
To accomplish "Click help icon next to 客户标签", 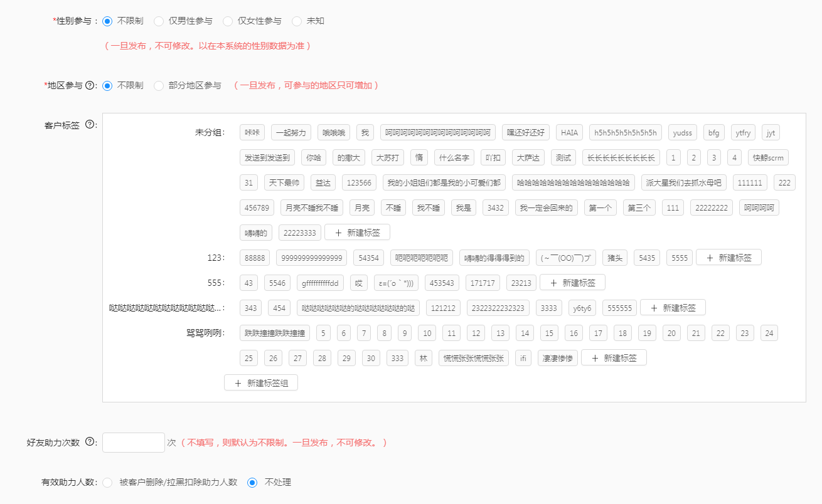I will click(89, 125).
